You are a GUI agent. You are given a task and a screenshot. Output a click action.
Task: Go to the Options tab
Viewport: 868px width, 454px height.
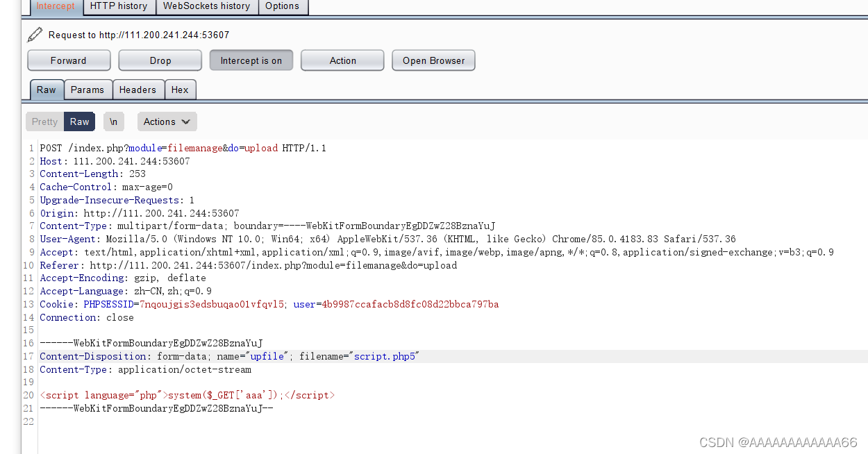coord(282,6)
